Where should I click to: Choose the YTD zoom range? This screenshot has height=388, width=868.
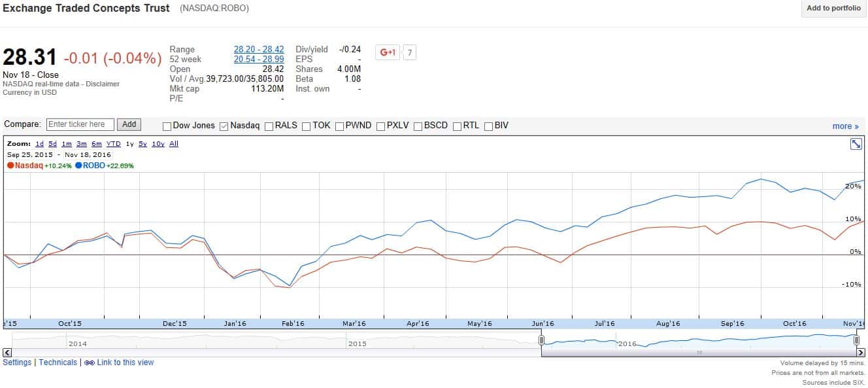[114, 144]
